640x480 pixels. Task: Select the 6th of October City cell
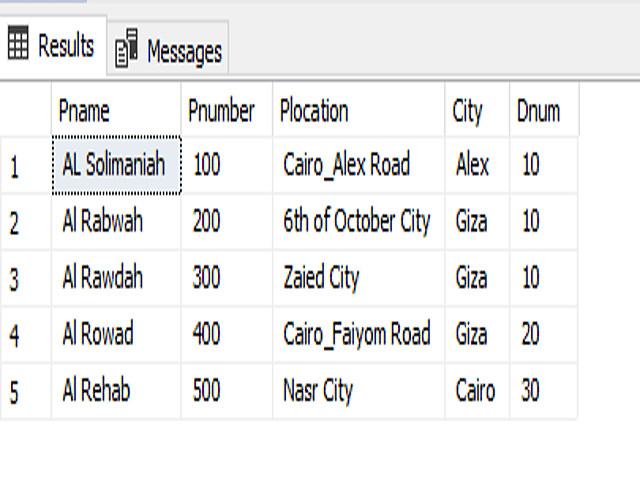click(357, 221)
